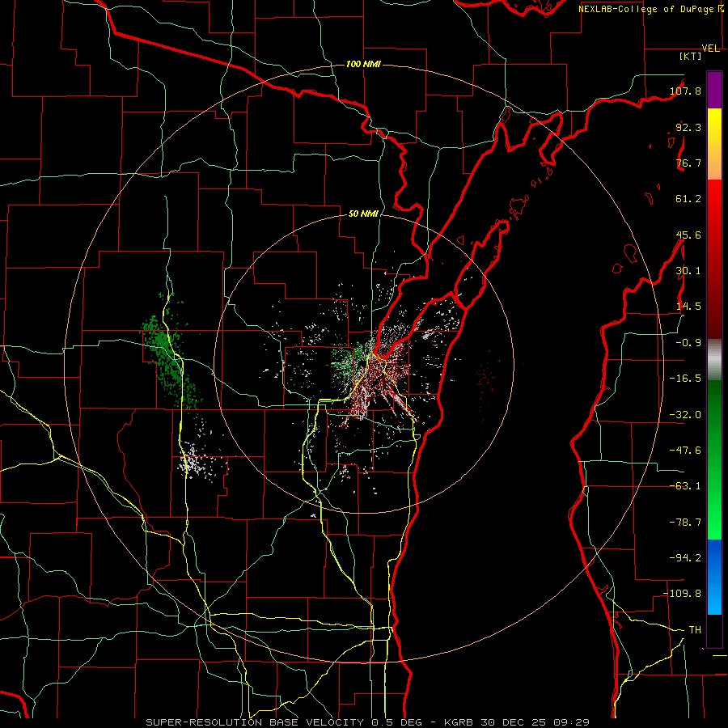Click the -94.2 velocity scale value
728x728 pixels.
click(685, 558)
